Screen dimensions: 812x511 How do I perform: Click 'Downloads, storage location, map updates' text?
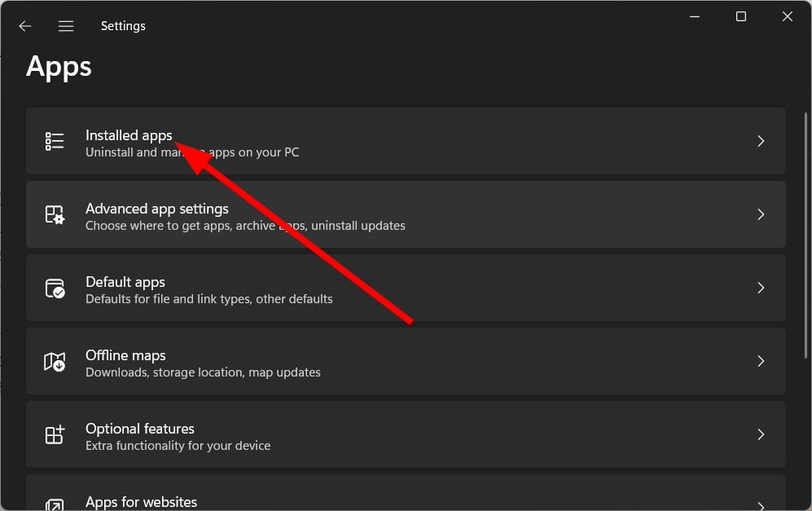pos(203,372)
